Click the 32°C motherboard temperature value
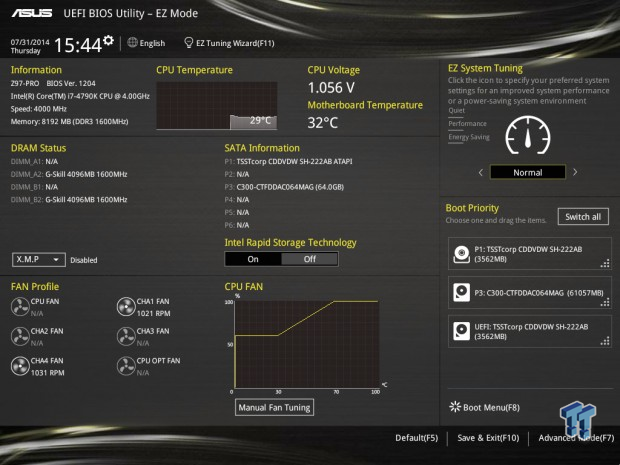This screenshot has width=620, height=465. [x=323, y=123]
